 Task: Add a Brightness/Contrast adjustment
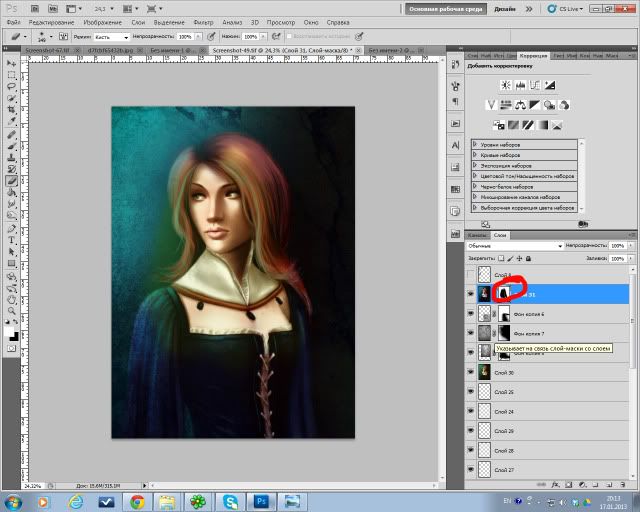[x=506, y=85]
